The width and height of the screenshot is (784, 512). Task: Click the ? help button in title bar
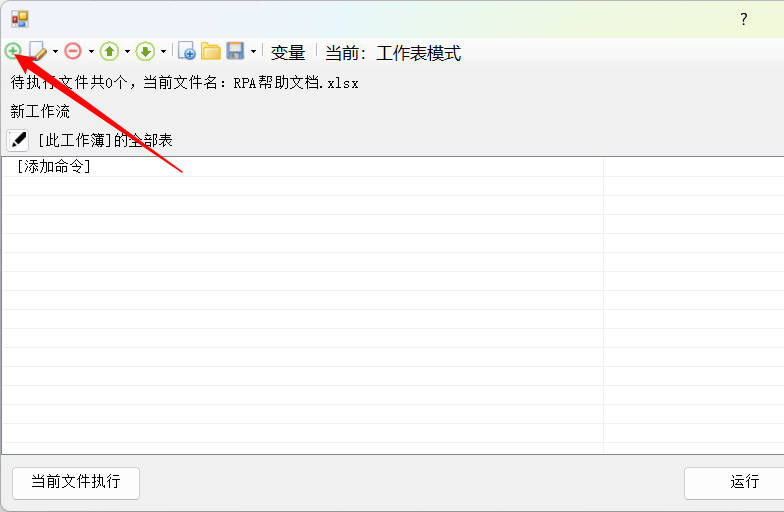coord(743,19)
